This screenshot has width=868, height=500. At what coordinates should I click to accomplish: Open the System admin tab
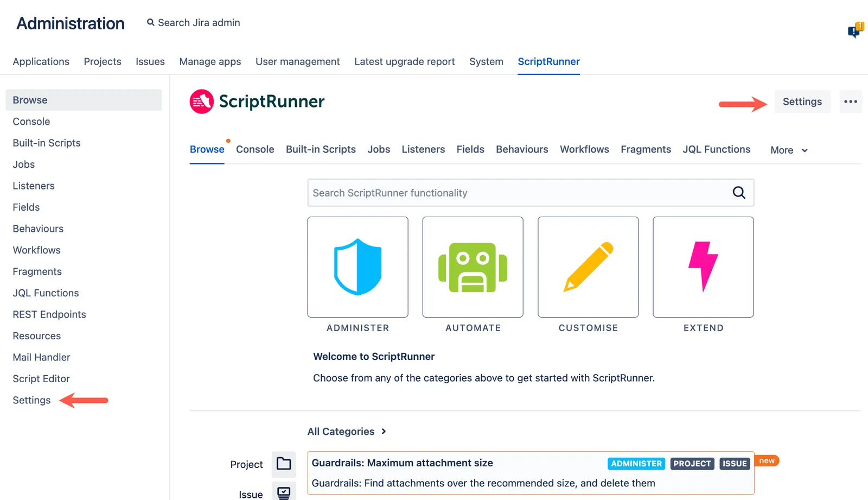click(486, 61)
